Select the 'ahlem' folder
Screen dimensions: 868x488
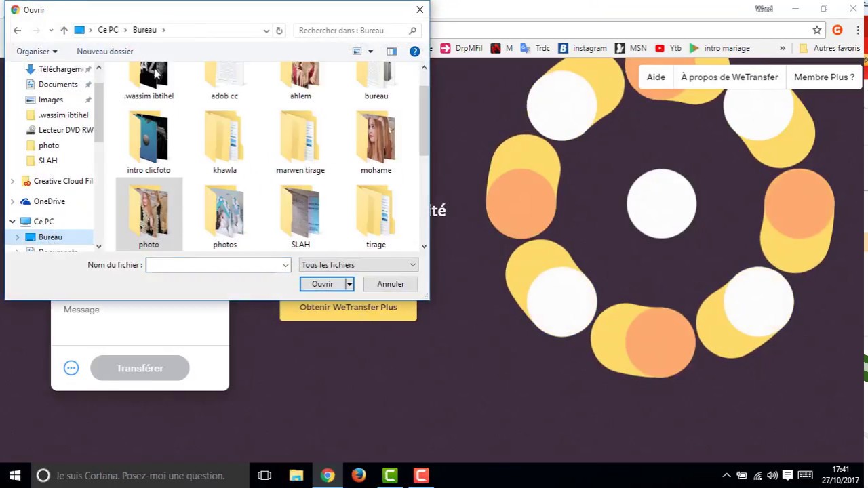[x=300, y=81]
